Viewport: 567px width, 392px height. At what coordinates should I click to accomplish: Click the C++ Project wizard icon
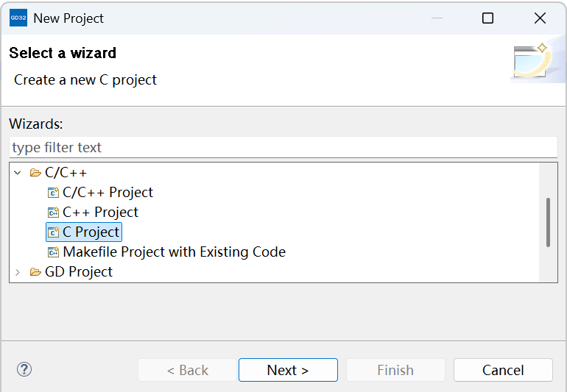coord(53,213)
